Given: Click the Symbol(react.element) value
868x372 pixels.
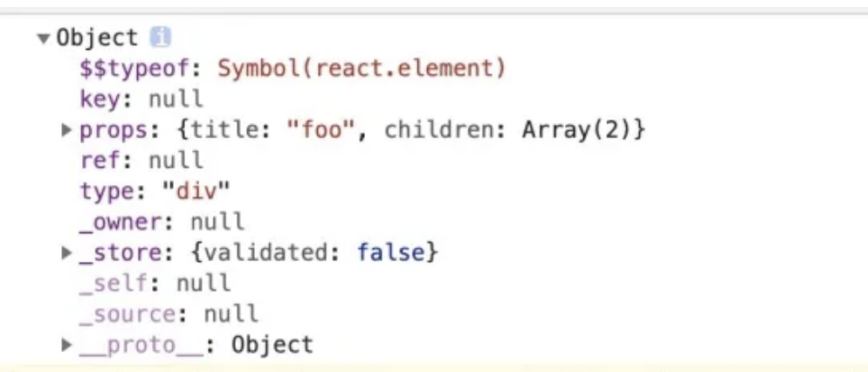Looking at the screenshot, I should [x=361, y=68].
